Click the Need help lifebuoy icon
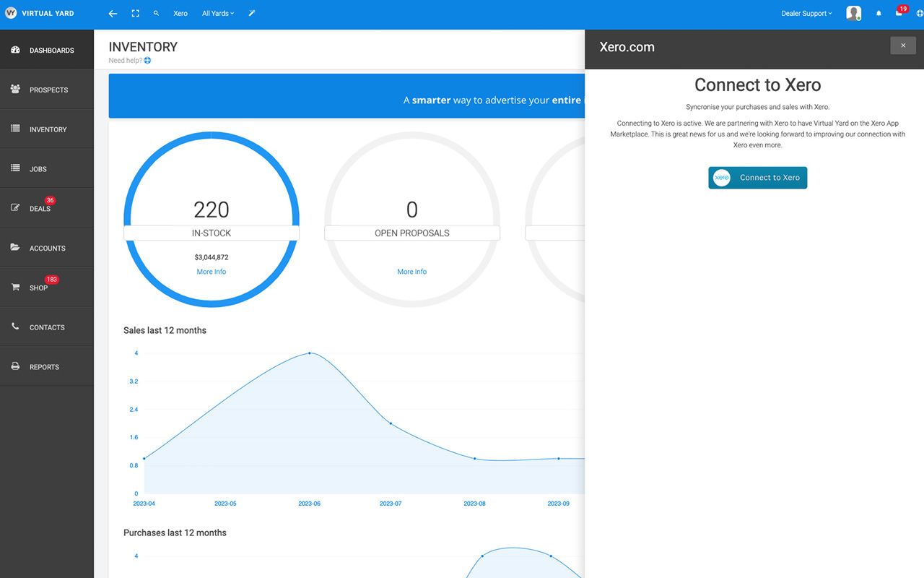This screenshot has height=578, width=924. [x=147, y=61]
